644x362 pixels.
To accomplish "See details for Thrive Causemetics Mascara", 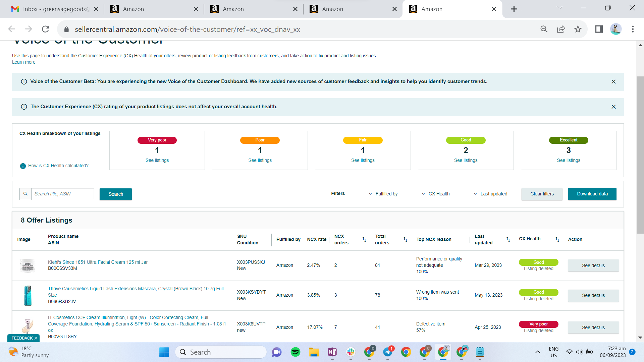I will [593, 295].
